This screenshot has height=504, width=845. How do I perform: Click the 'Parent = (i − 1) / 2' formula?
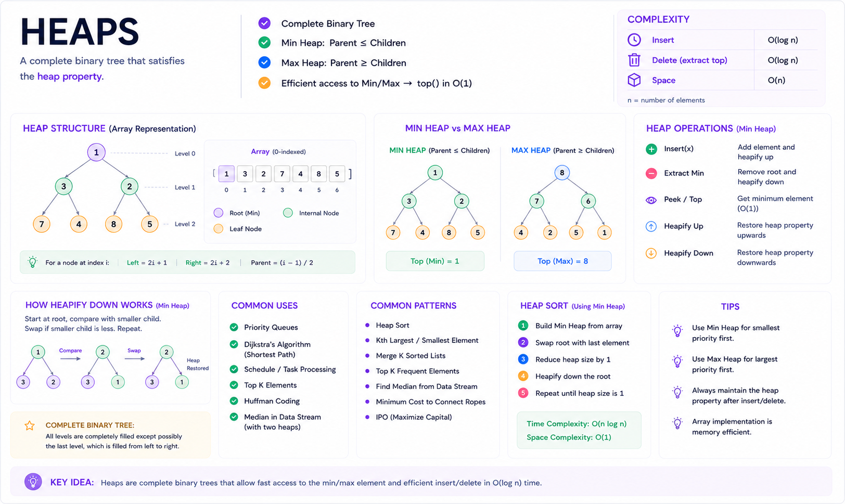[x=282, y=263]
